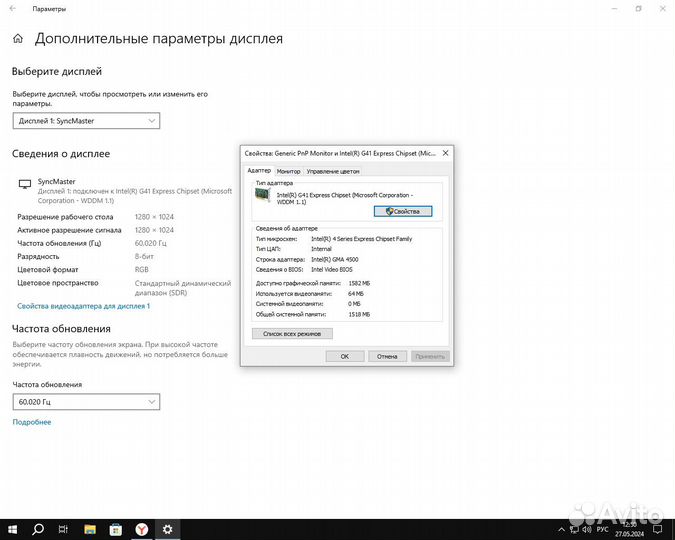Screen dimensions: 675x540
Task: Expand the refresh rate '60.020 Гц' dropdown
Action: coord(86,402)
